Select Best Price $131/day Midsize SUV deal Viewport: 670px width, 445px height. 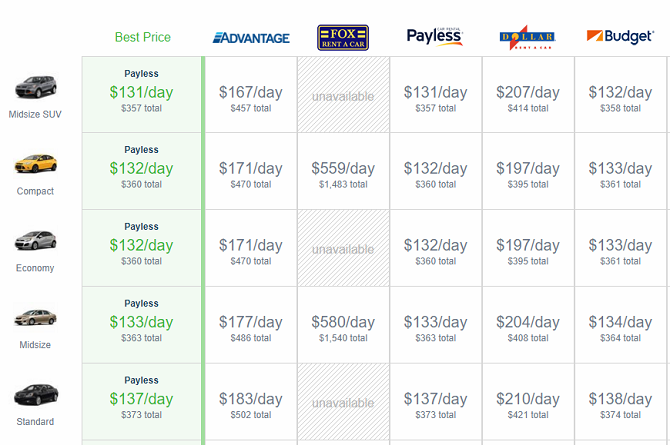142,92
